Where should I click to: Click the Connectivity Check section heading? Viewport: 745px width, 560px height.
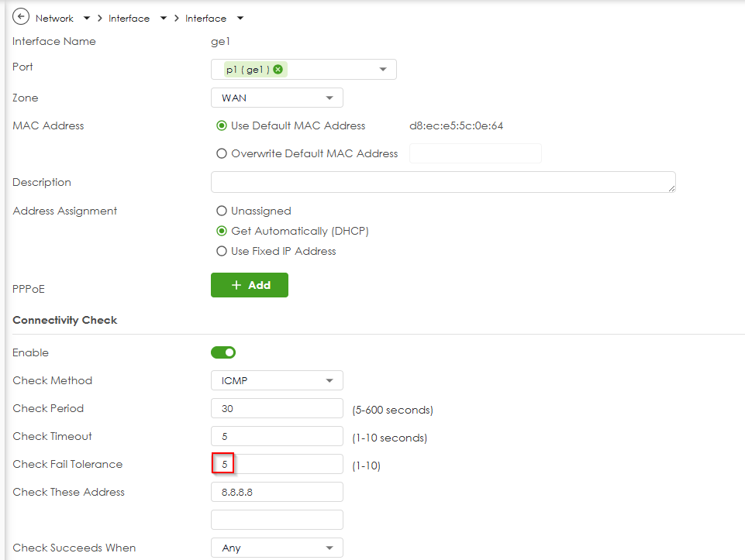pyautogui.click(x=65, y=321)
